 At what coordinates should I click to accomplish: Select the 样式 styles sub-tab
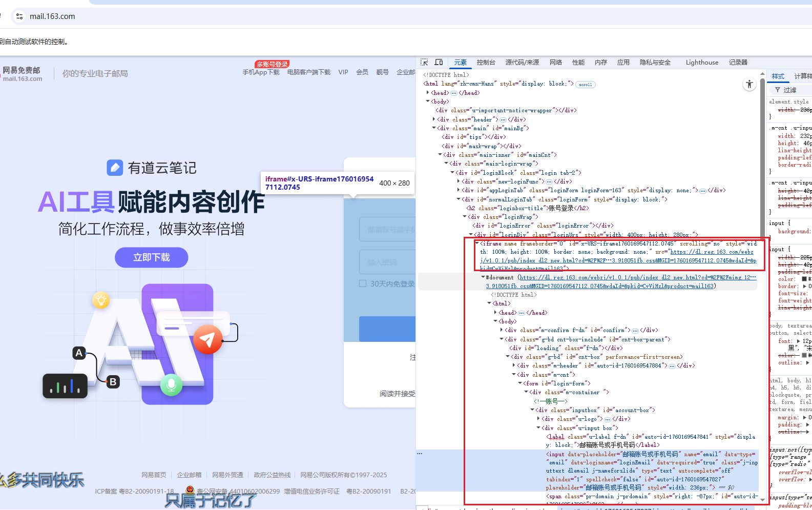(778, 76)
